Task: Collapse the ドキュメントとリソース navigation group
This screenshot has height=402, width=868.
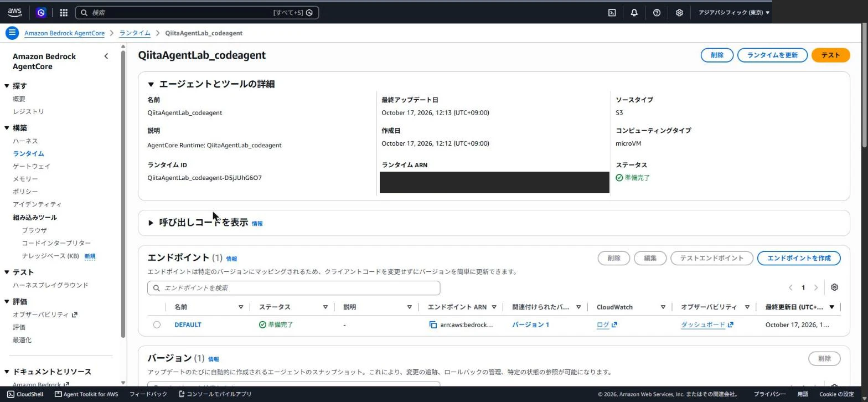Action: (x=7, y=372)
